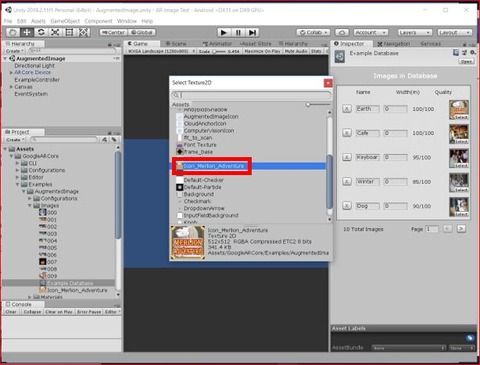Toggle Maximize On Play
Viewport: 480px width, 365px height.
(262, 51)
